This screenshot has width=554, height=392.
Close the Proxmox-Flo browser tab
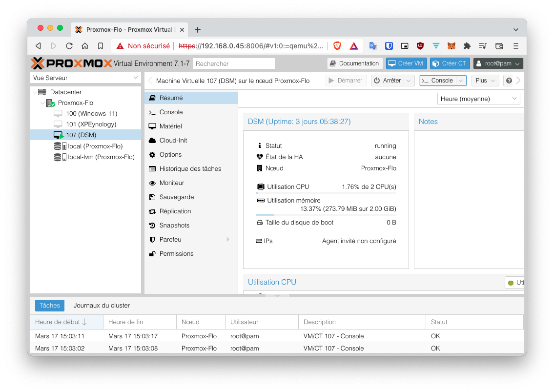pyautogui.click(x=182, y=30)
